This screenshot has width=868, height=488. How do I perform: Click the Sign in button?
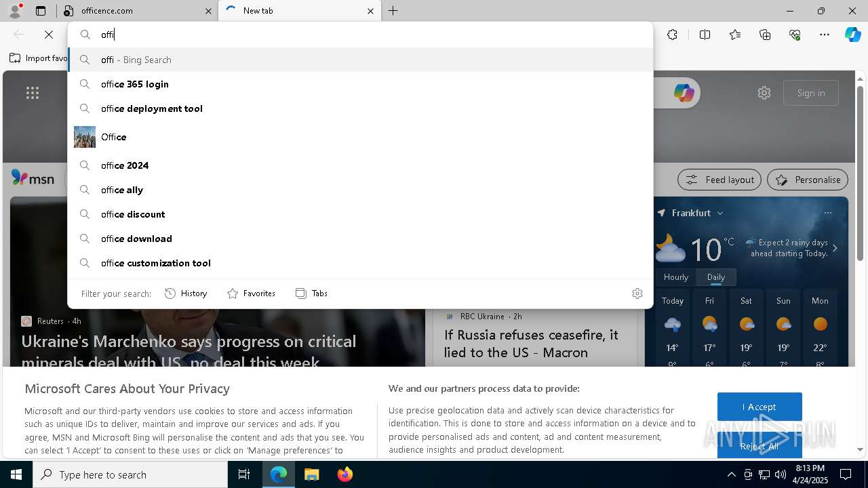pyautogui.click(x=811, y=93)
